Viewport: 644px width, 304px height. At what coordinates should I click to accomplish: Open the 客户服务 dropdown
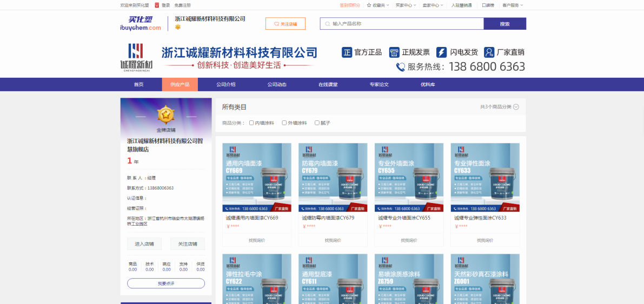coord(513,5)
